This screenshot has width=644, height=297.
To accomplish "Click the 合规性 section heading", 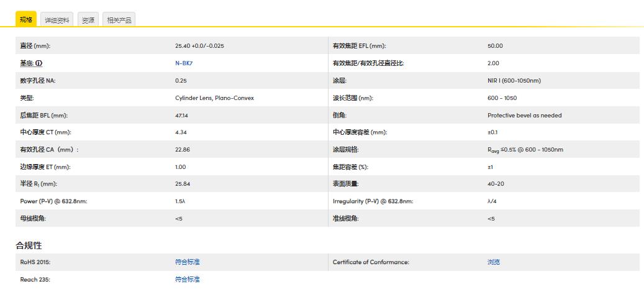I will [x=29, y=245].
